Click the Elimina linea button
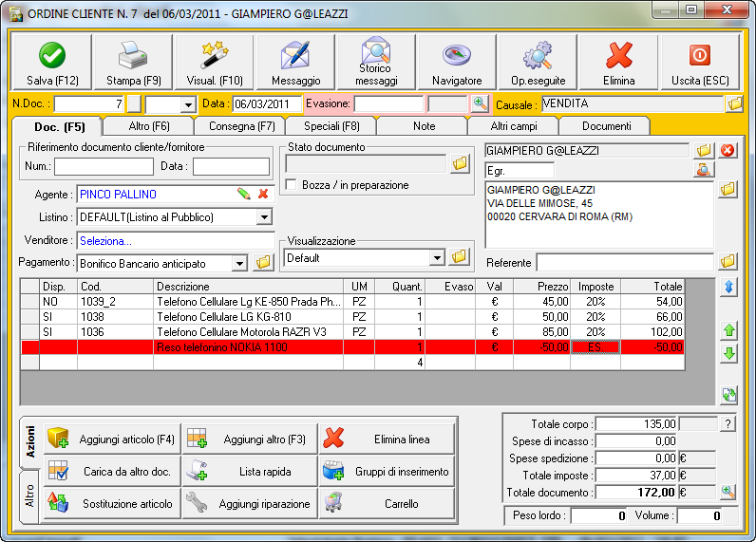 tap(386, 439)
